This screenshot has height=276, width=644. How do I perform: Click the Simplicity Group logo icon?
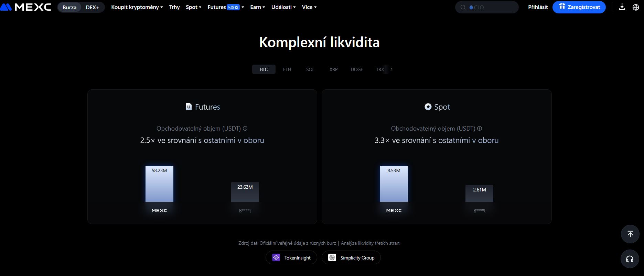332,257
